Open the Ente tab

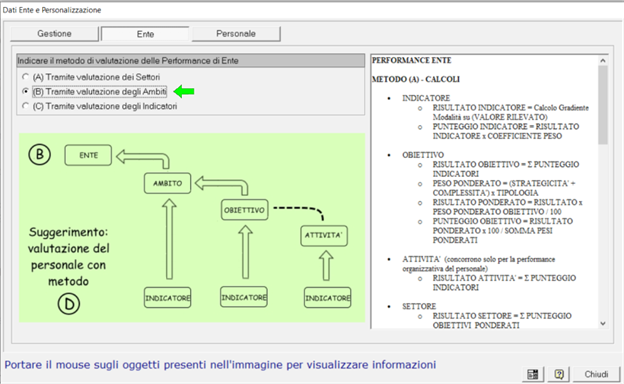point(145,34)
